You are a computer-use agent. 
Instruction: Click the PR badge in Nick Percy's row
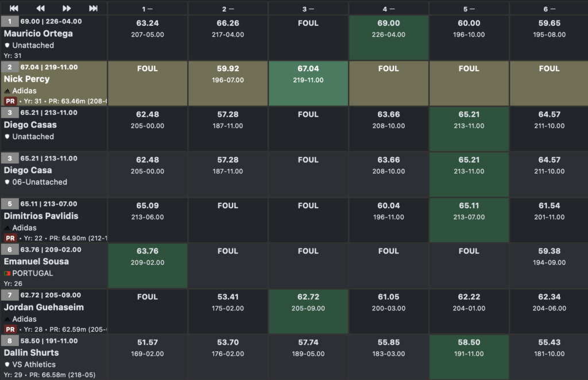tap(10, 101)
